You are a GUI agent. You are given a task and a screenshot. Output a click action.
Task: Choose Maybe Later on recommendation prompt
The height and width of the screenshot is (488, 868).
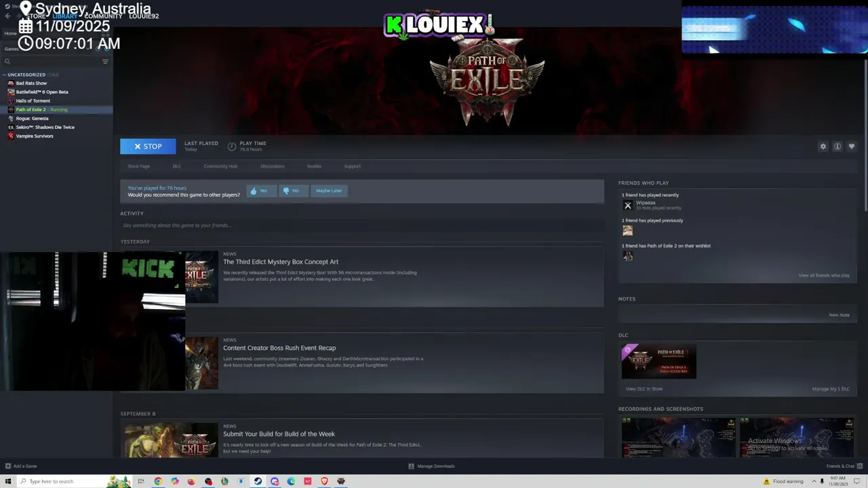[x=329, y=190]
